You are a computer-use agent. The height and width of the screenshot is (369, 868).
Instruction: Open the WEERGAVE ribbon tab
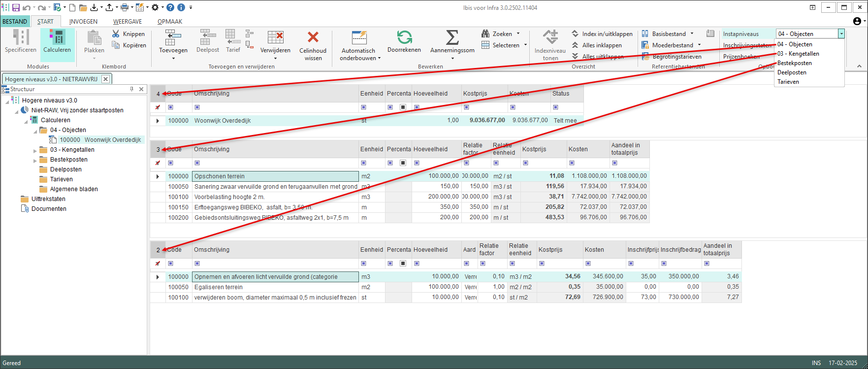[x=128, y=22]
